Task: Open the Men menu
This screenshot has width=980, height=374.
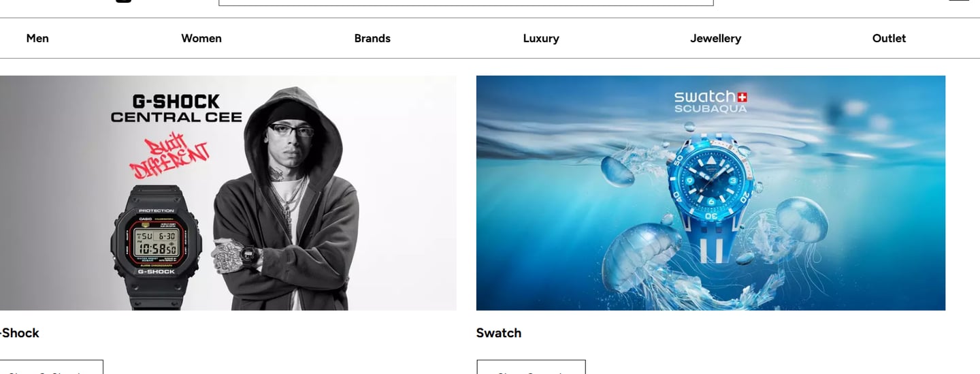Action: 37,38
